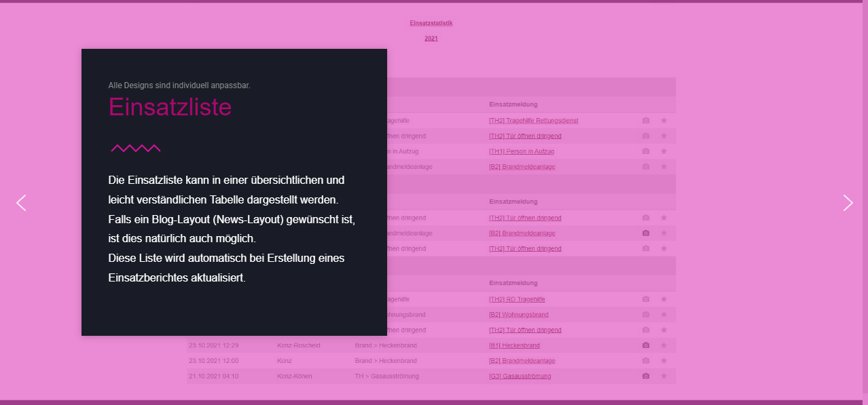Image resolution: width=868 pixels, height=405 pixels.
Task: Open [TH2] Tragehilfe Rettungsdienst report
Action: 533,121
